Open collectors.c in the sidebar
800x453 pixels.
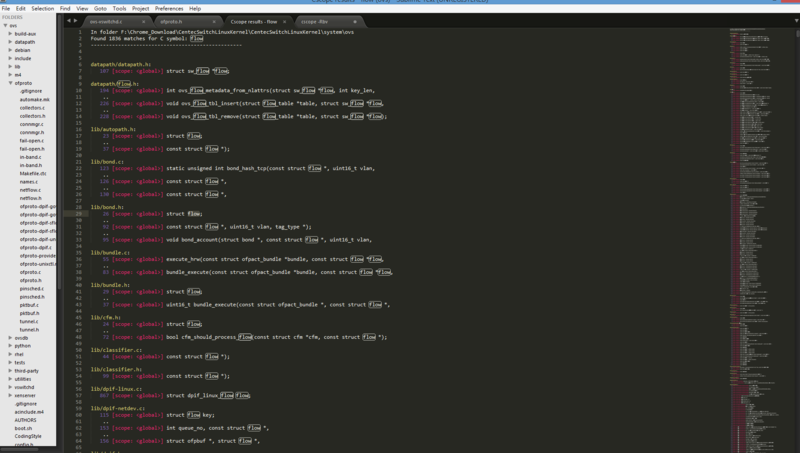click(x=32, y=108)
